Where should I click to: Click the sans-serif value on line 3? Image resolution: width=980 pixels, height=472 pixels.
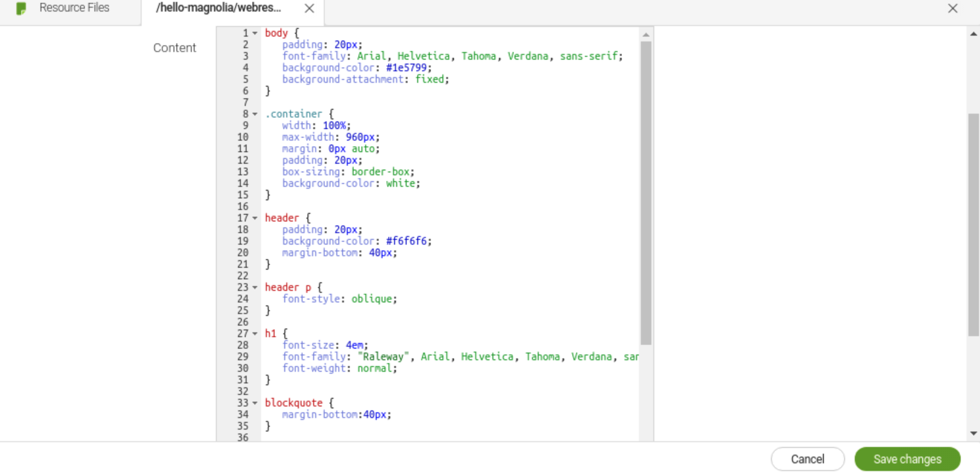589,56
